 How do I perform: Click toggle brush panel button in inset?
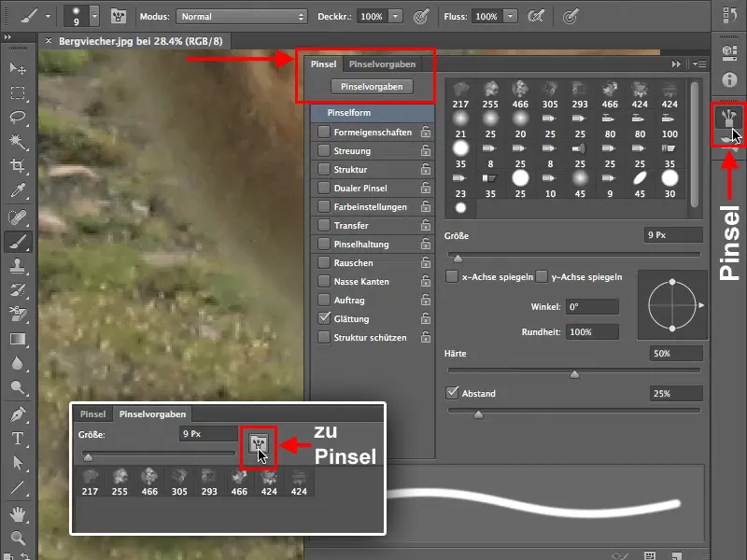tap(259, 444)
